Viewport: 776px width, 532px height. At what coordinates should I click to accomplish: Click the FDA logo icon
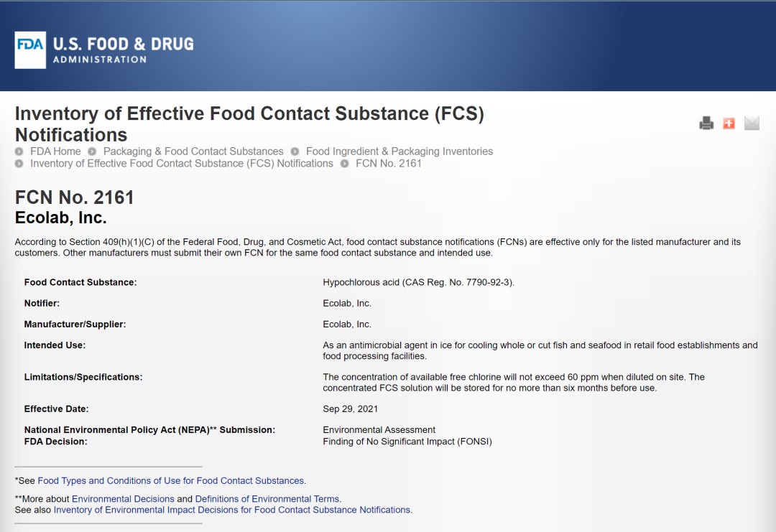coord(30,50)
